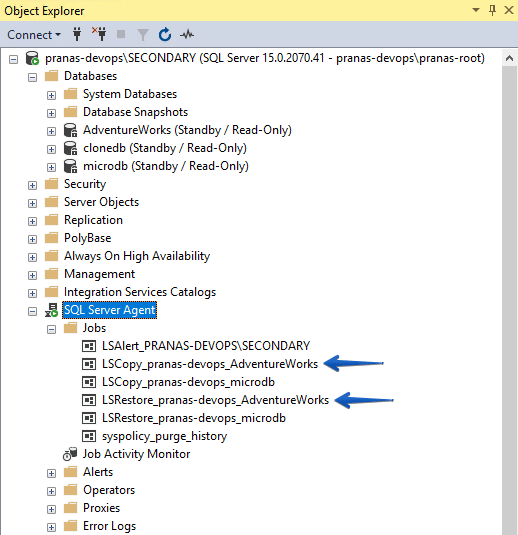
Task: Click the Filter funnel icon in toolbar
Action: point(143,35)
